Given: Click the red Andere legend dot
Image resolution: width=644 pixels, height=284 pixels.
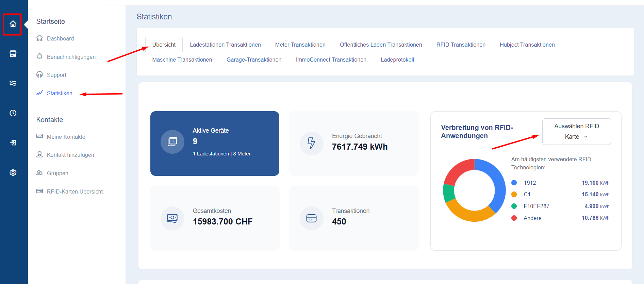Looking at the screenshot, I should [x=514, y=218].
